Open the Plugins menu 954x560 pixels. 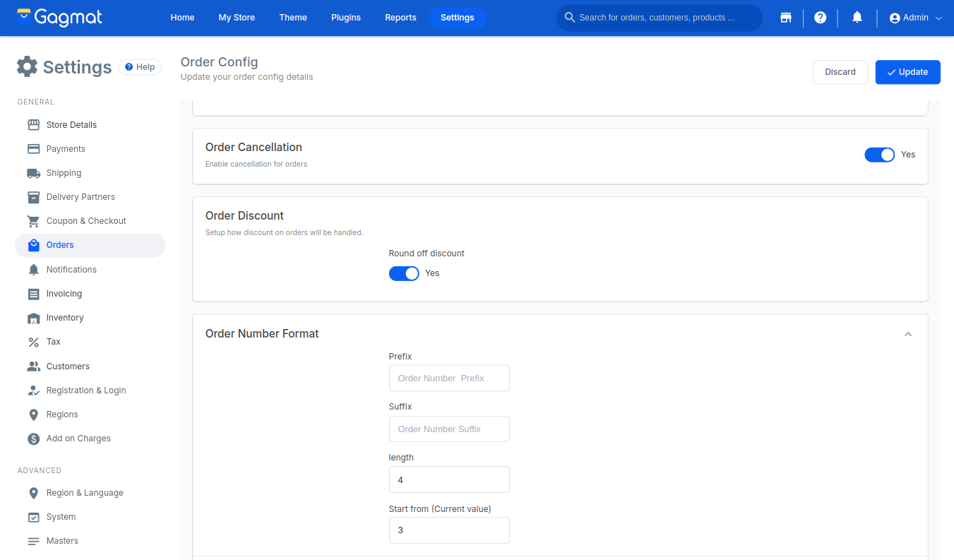tap(346, 18)
